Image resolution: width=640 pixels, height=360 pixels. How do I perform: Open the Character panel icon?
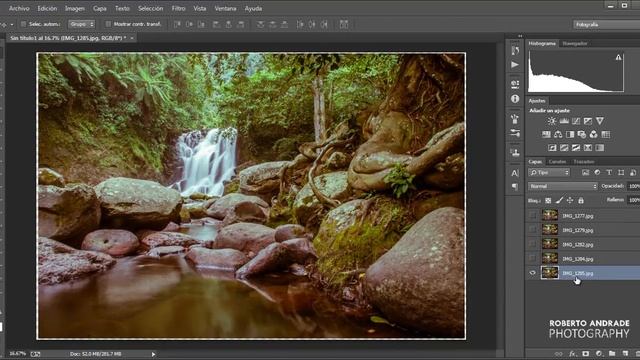(515, 173)
